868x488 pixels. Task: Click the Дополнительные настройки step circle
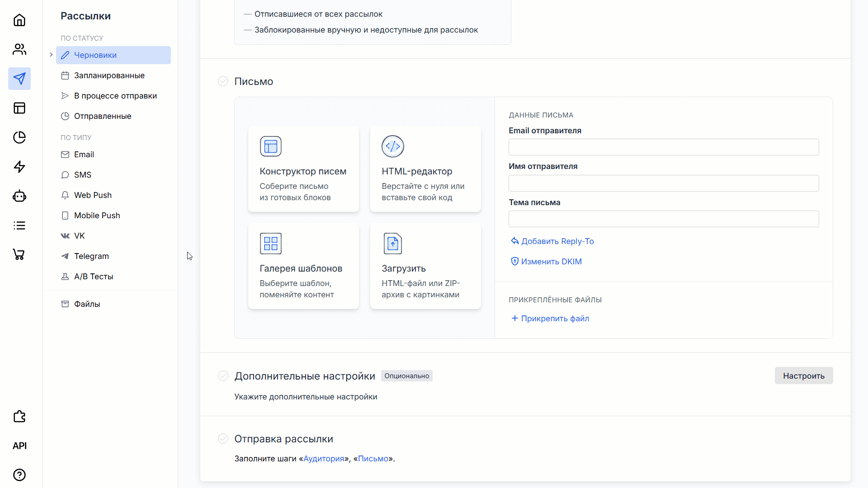click(x=223, y=375)
